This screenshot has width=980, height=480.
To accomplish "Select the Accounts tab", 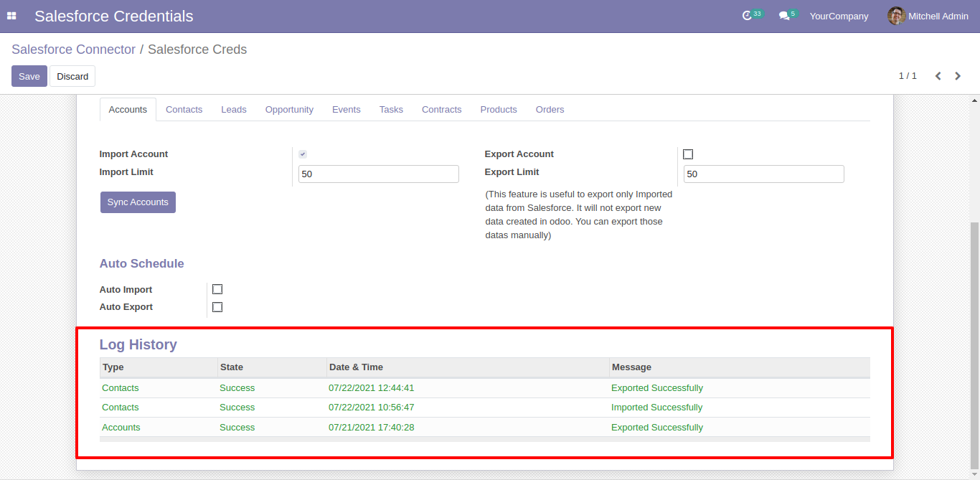I will click(x=128, y=110).
